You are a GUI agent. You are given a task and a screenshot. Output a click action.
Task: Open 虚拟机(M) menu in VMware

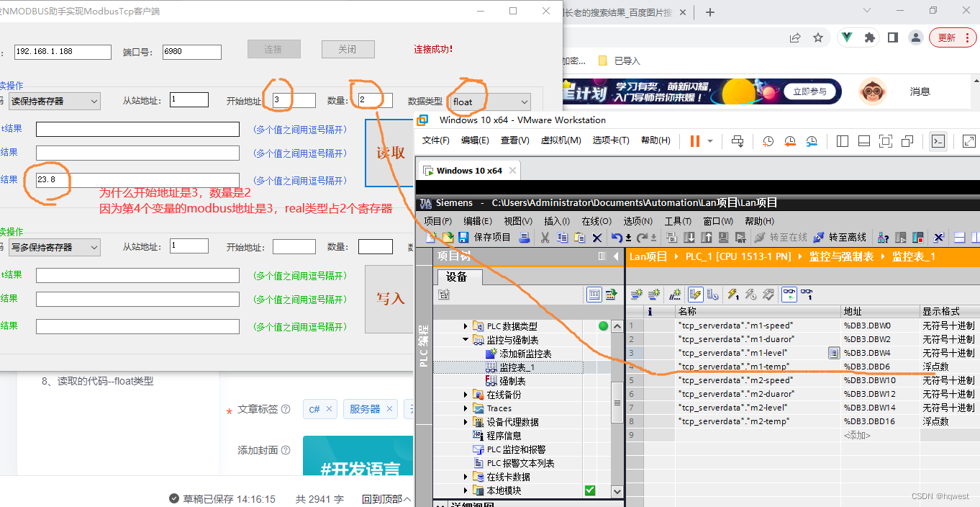coord(561,140)
